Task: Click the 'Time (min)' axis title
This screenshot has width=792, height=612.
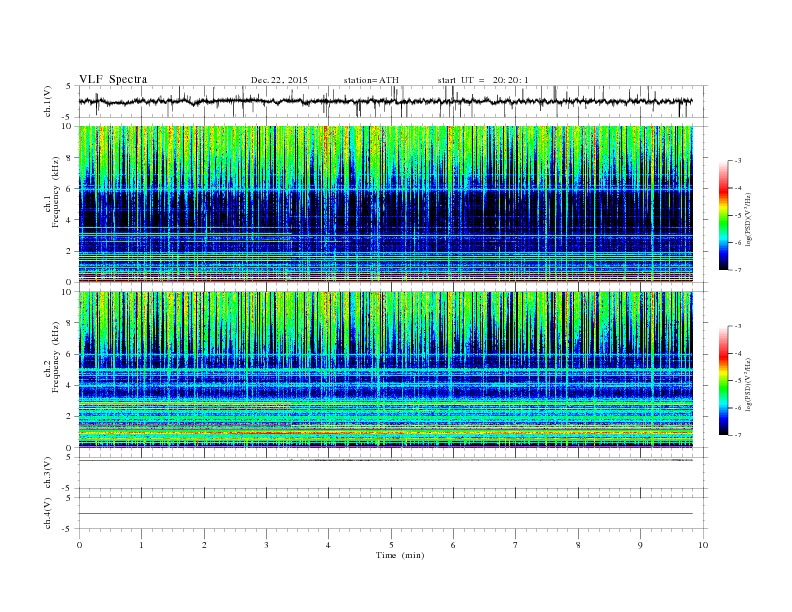Action: click(x=400, y=555)
